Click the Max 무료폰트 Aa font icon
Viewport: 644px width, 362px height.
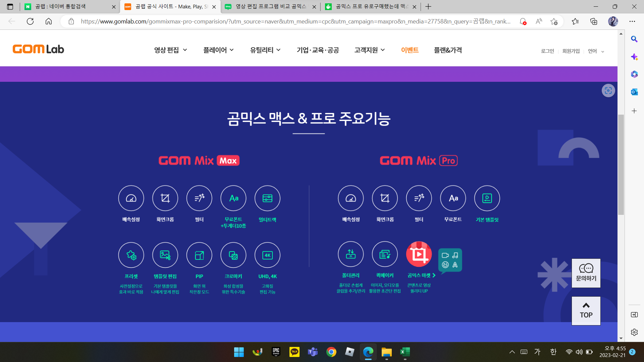(233, 198)
